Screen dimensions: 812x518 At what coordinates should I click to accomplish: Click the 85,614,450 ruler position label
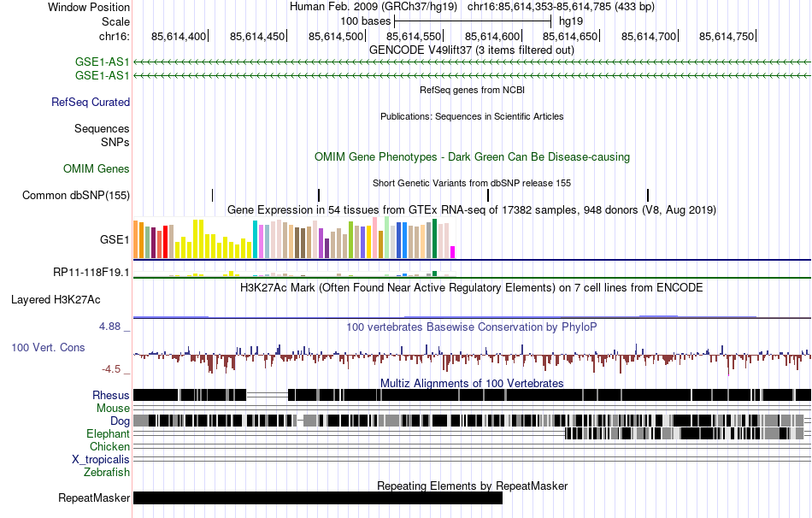[257, 36]
